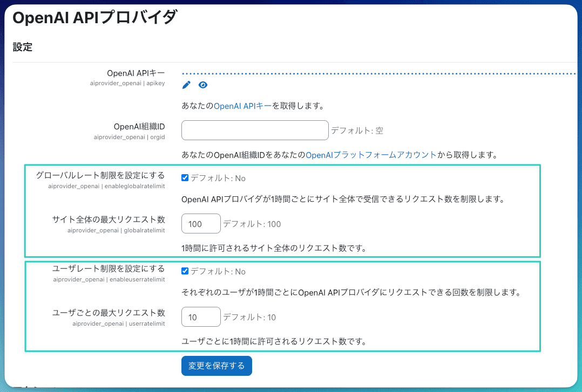Select the OpenAI APIキー setting label

[136, 73]
